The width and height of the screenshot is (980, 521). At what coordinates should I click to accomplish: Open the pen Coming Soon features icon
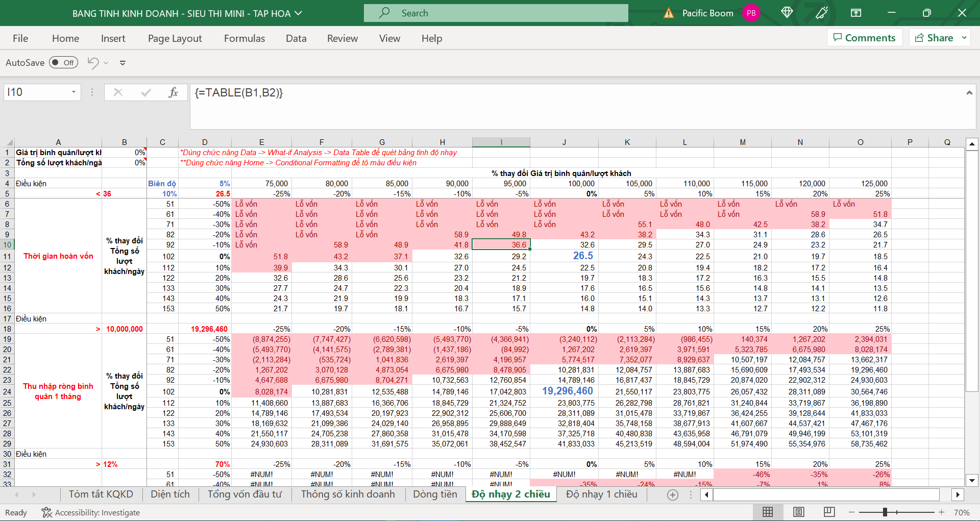(x=822, y=13)
